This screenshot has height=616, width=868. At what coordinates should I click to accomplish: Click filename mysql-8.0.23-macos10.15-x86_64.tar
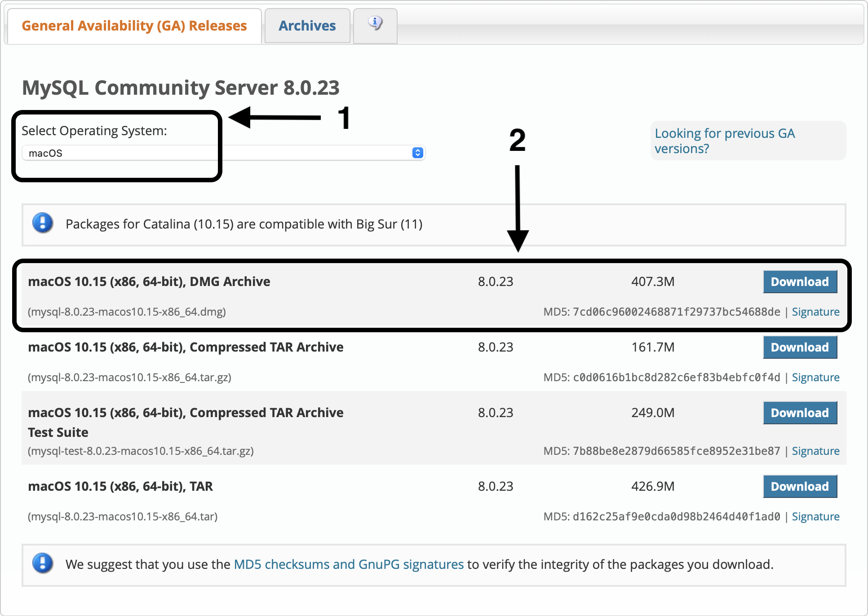[x=123, y=517]
